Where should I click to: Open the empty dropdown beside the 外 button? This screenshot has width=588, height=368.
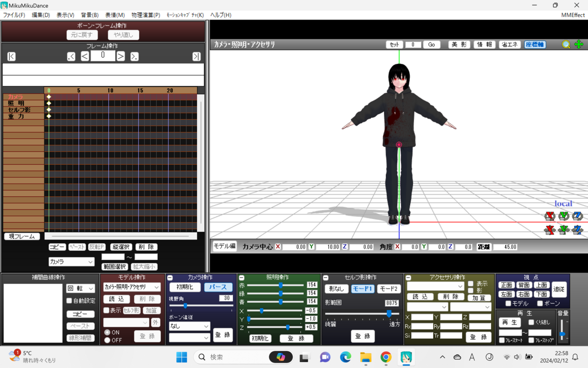[126, 322]
